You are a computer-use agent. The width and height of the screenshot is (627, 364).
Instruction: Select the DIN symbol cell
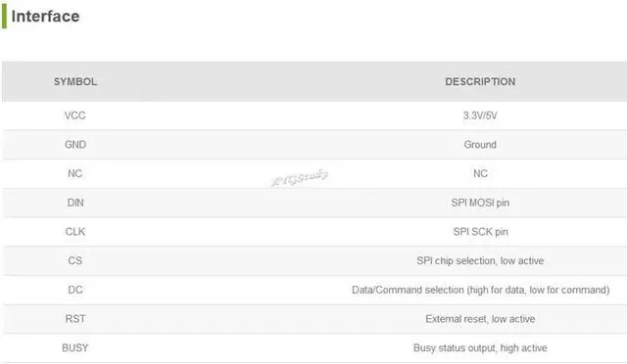75,203
